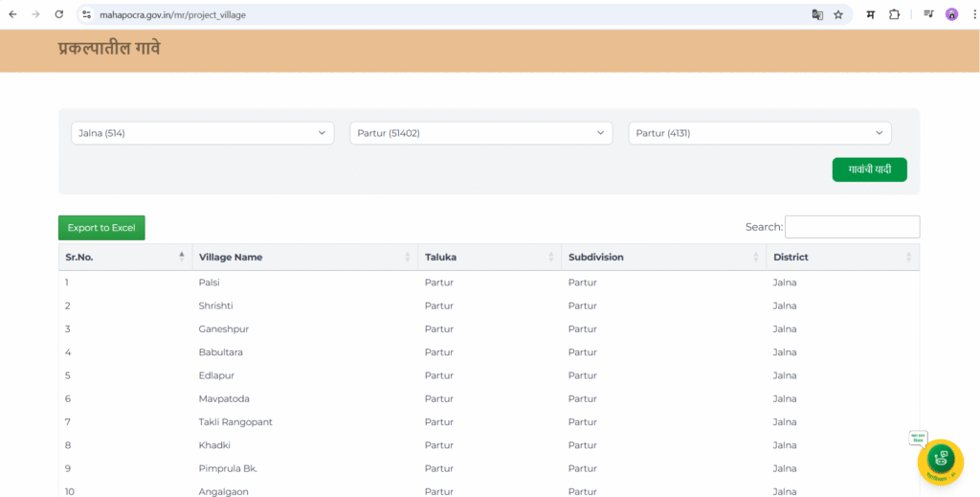This screenshot has height=497, width=980.
Task: Click the Google Translate icon
Action: pyautogui.click(x=817, y=14)
